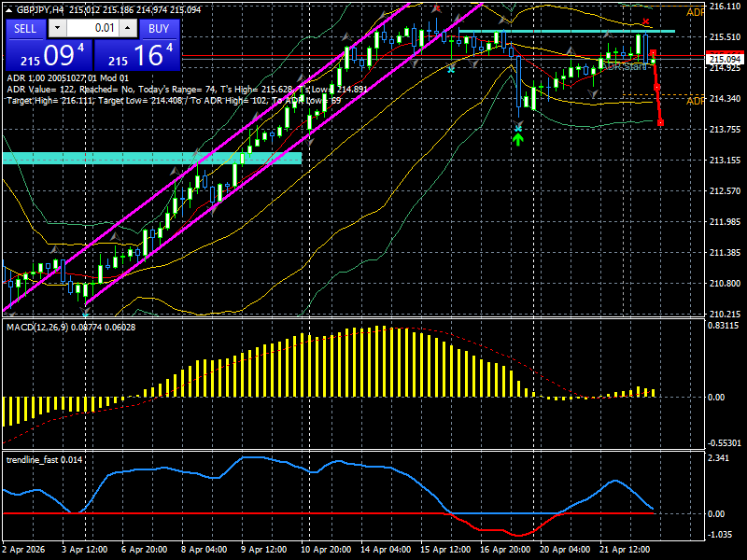Viewport: 747px width, 560px height.
Task: Click the SELL button
Action: [26, 29]
